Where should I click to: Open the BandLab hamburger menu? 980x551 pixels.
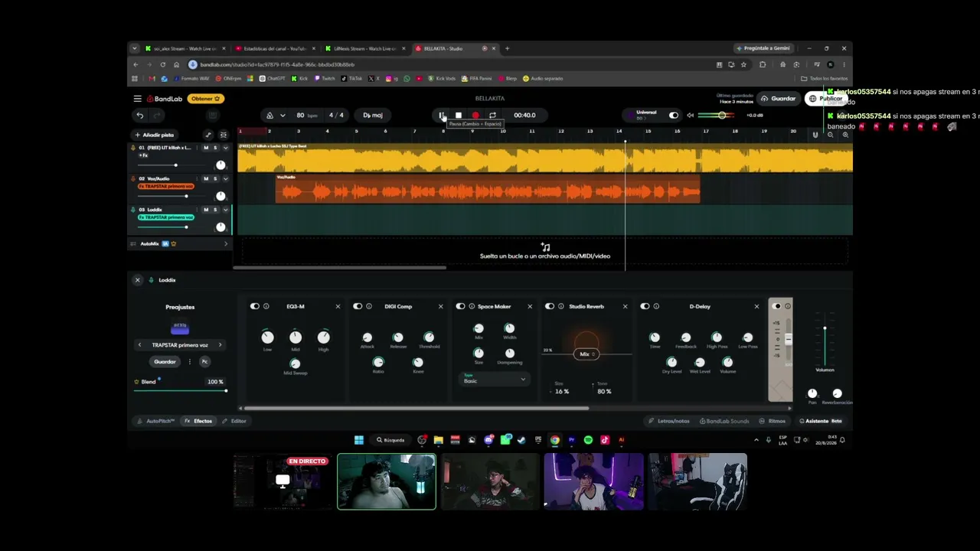pos(137,99)
